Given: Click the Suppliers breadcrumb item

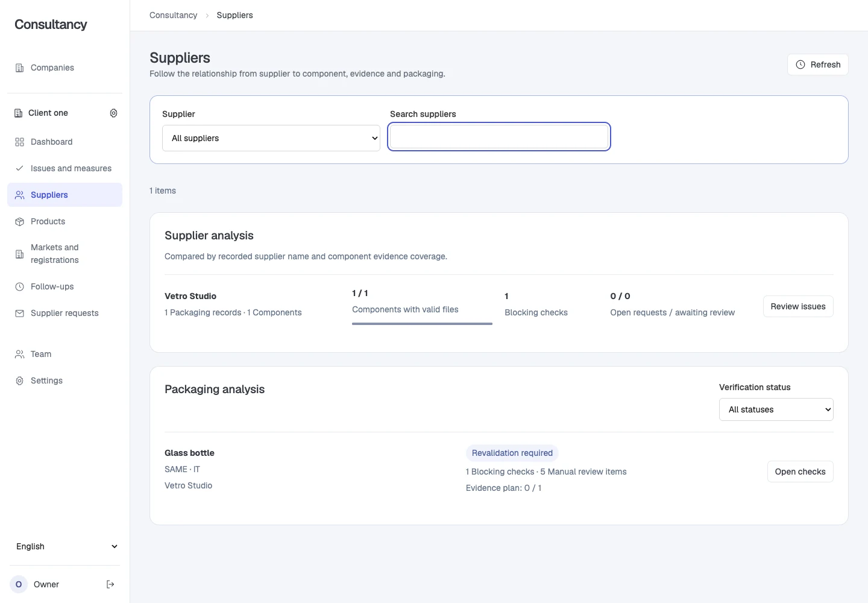Looking at the screenshot, I should coord(235,15).
